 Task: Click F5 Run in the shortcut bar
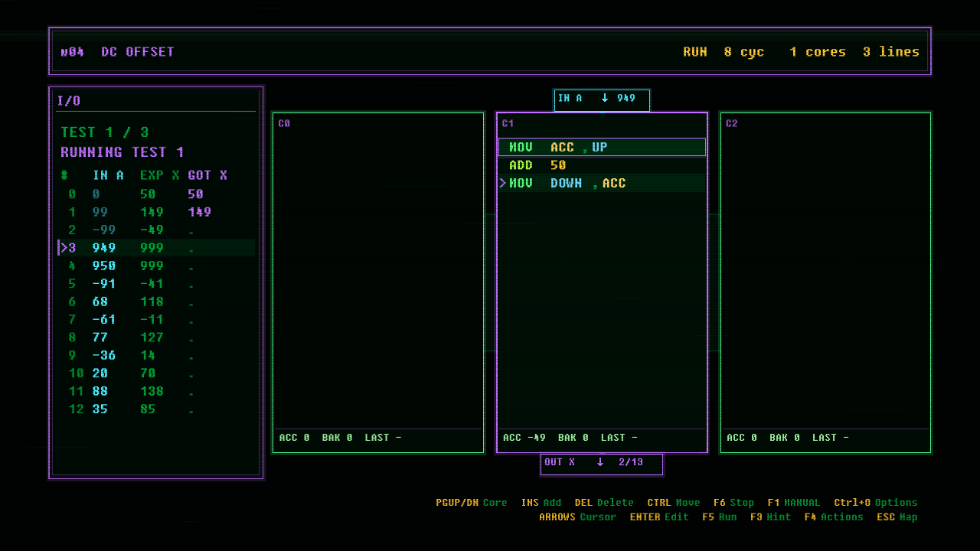click(720, 517)
